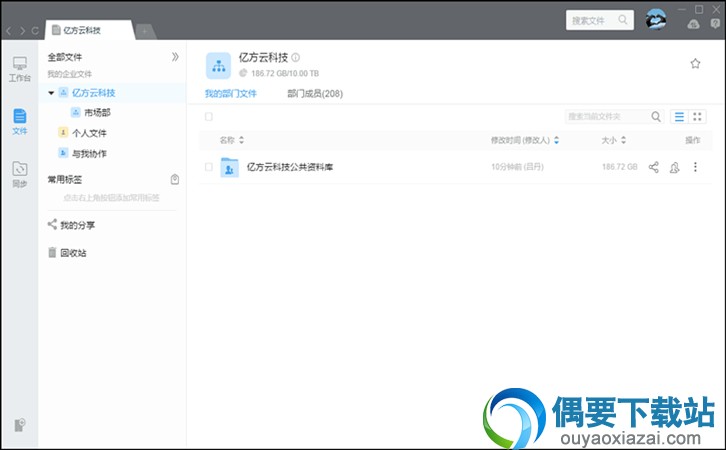
Task: Sort by 名称 column arrows
Action: (x=241, y=140)
